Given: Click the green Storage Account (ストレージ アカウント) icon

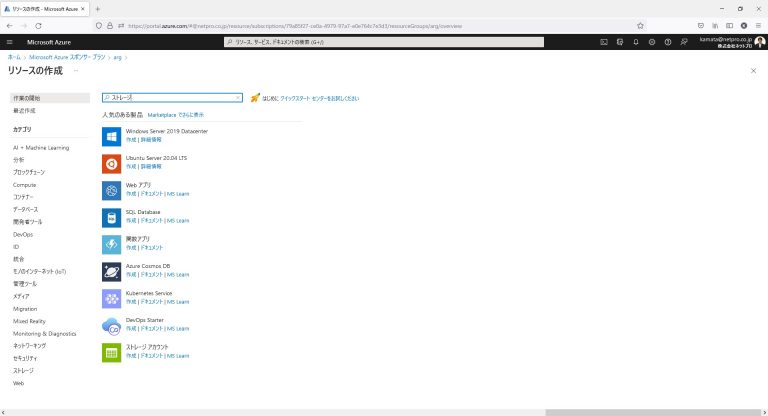Looking at the screenshot, I should [x=111, y=351].
